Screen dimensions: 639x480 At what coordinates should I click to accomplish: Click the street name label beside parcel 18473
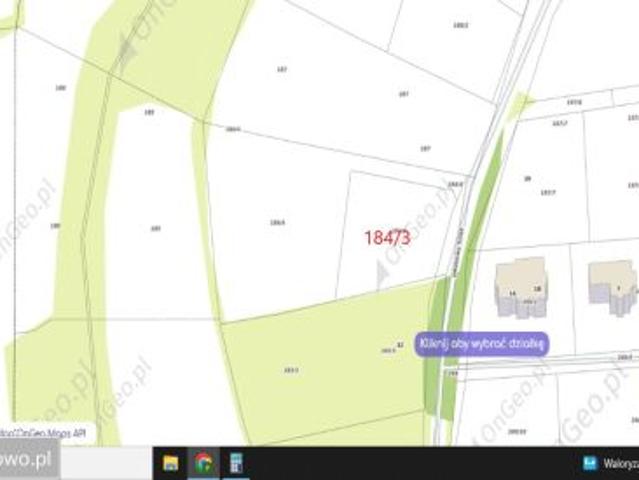point(457,251)
